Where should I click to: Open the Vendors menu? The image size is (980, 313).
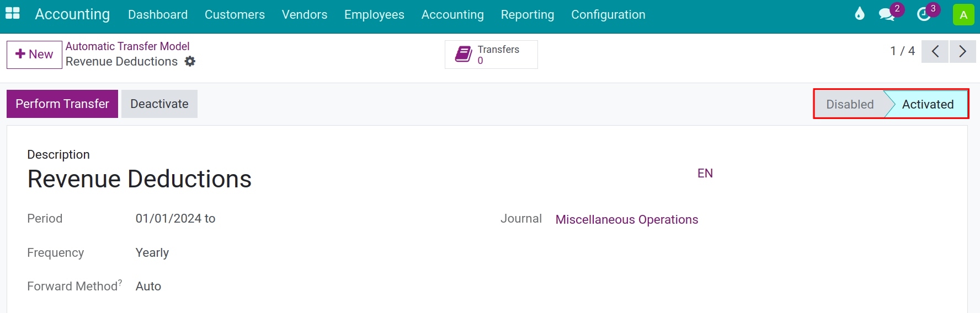click(305, 15)
